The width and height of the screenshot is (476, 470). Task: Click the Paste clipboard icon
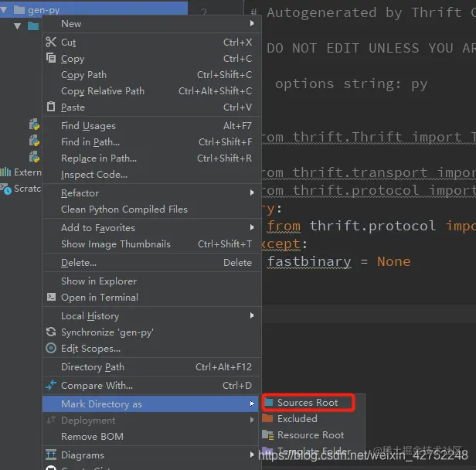coord(51,107)
